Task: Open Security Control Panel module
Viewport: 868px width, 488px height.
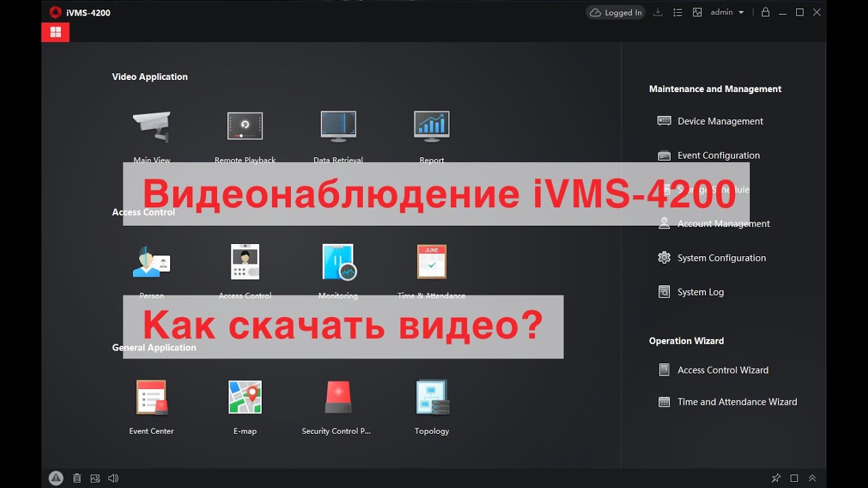Action: (338, 397)
